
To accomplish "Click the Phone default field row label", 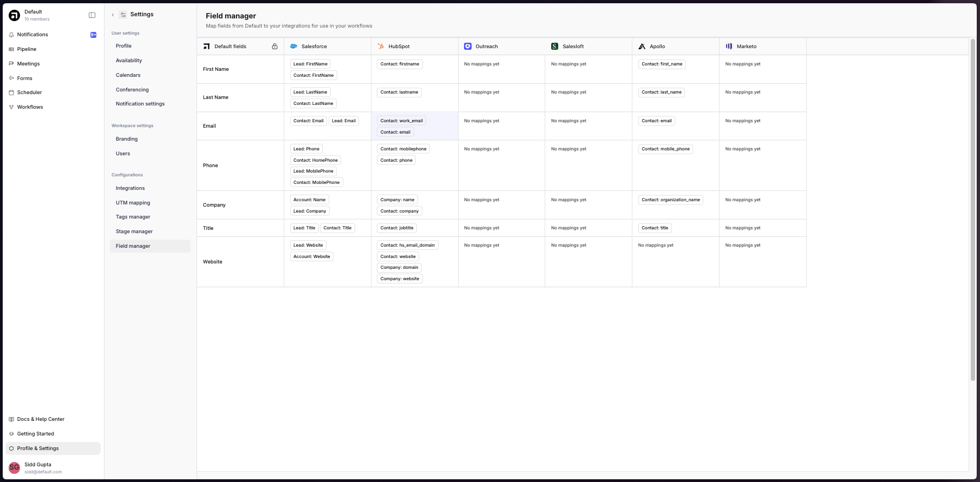I will [211, 166].
